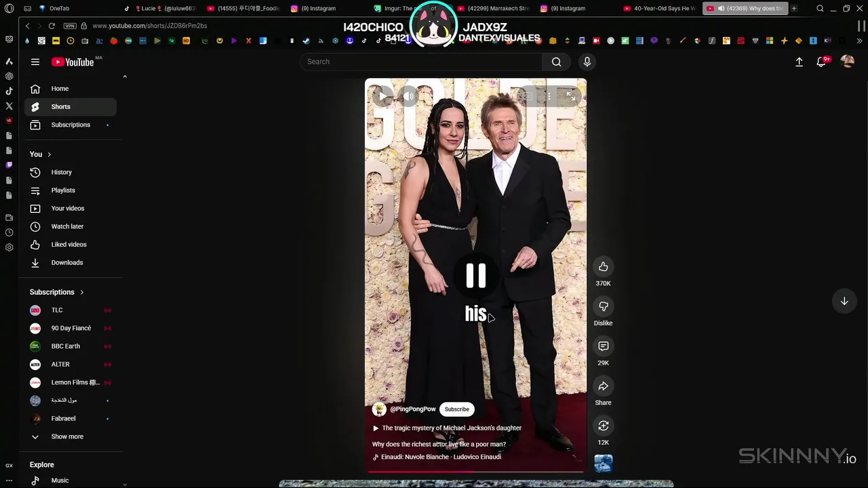
Task: Like this Short with thumbs up
Action: (603, 266)
